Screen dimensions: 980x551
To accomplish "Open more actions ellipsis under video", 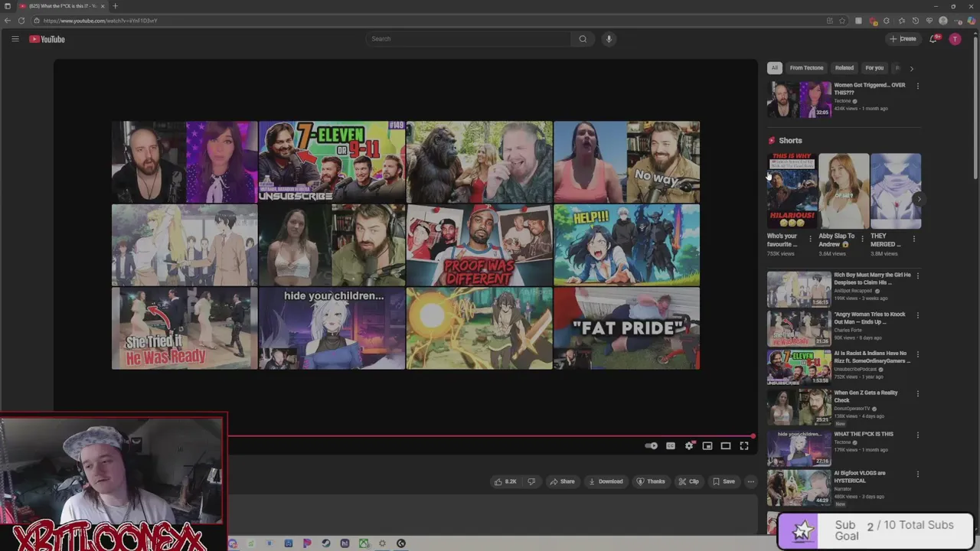I will click(751, 481).
